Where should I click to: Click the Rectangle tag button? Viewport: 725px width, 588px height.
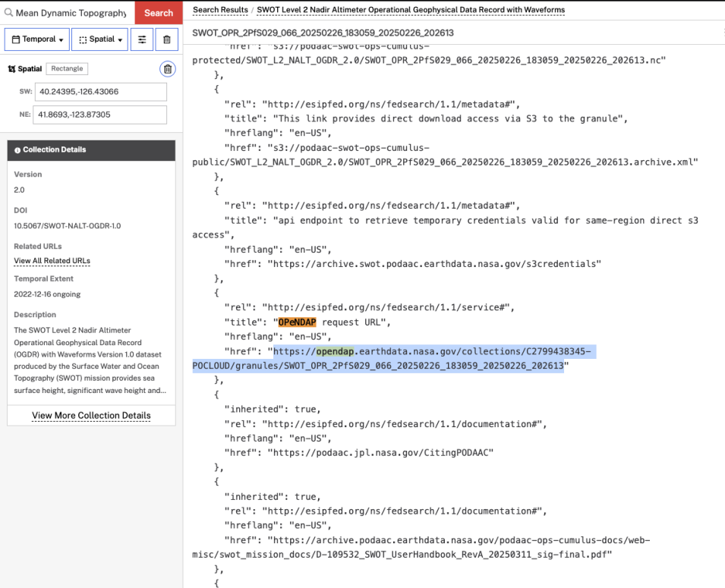pyautogui.click(x=67, y=68)
